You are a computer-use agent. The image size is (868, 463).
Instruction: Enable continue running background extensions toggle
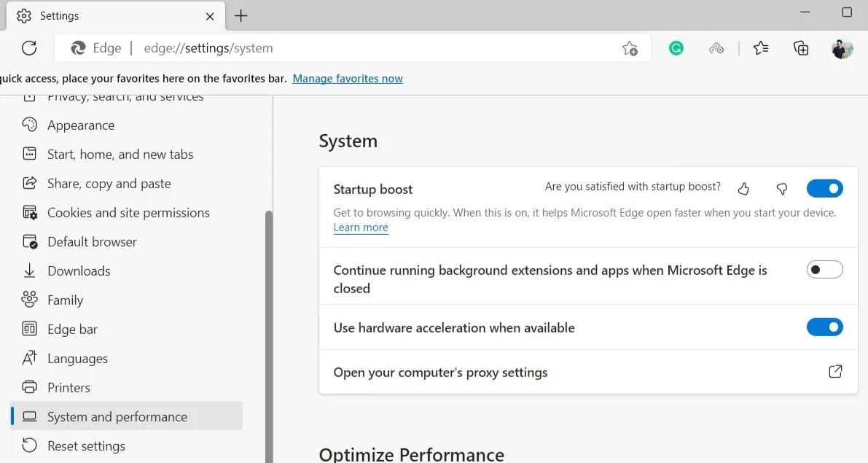(824, 269)
